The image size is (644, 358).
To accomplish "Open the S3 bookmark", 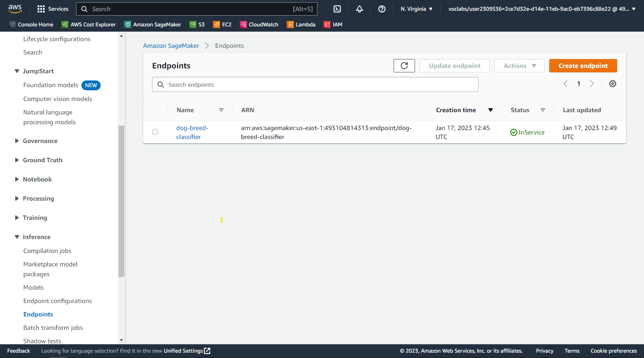I will coord(197,25).
